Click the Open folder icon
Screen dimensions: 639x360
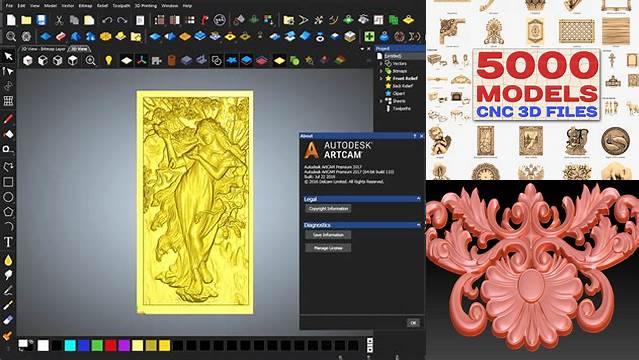(26, 20)
